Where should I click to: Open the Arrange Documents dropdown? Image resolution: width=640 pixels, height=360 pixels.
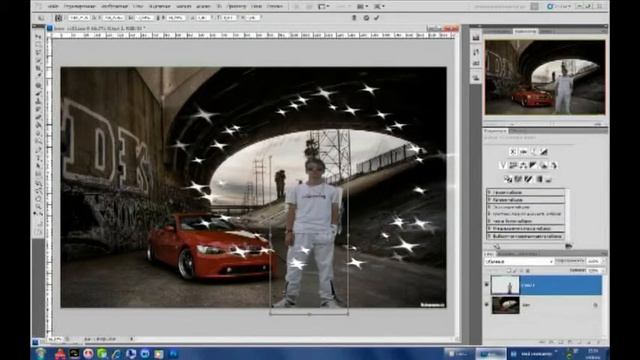(x=362, y=7)
